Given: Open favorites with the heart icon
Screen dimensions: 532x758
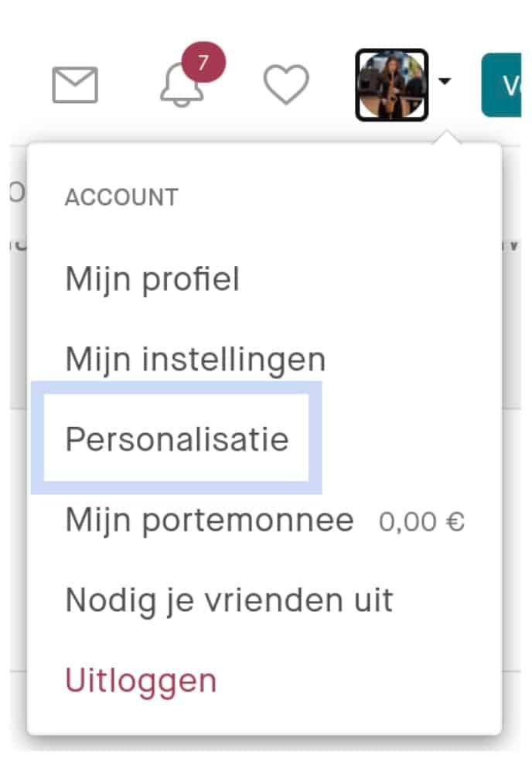Looking at the screenshot, I should [x=286, y=84].
